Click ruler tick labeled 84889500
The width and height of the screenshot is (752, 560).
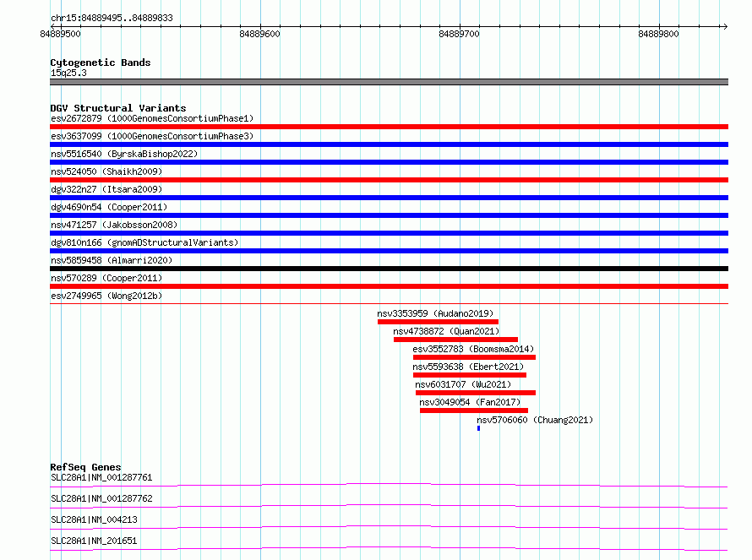point(61,34)
